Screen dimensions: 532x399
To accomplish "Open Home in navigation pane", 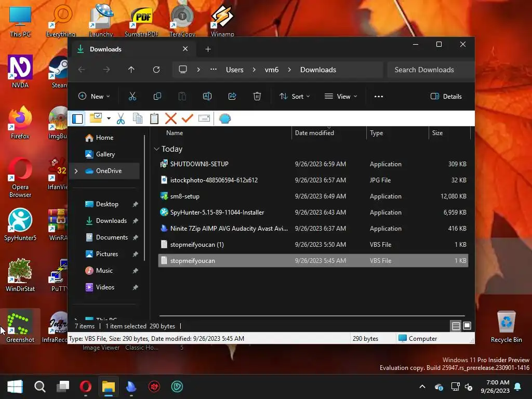I will pyautogui.click(x=104, y=137).
